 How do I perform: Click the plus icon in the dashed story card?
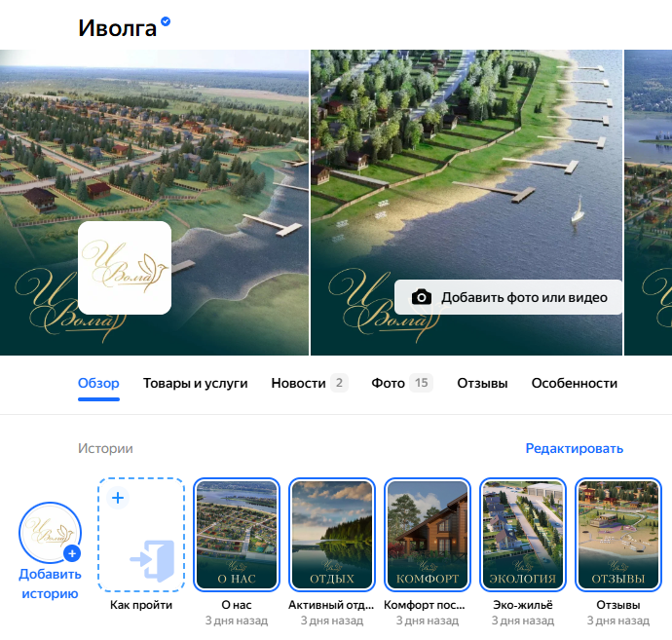(x=118, y=498)
